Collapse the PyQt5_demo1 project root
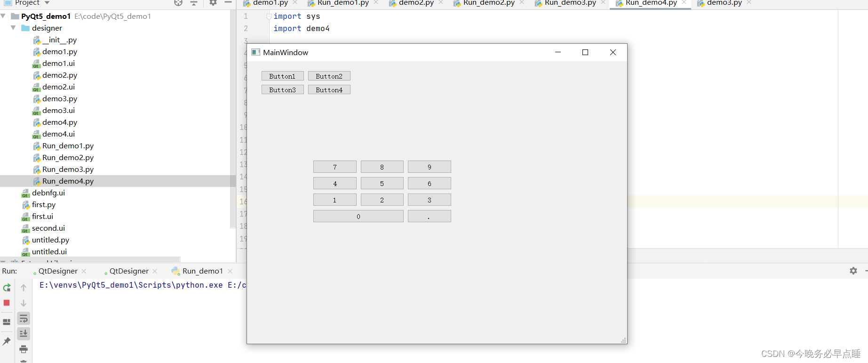Viewport: 868px width, 363px height. tap(3, 16)
